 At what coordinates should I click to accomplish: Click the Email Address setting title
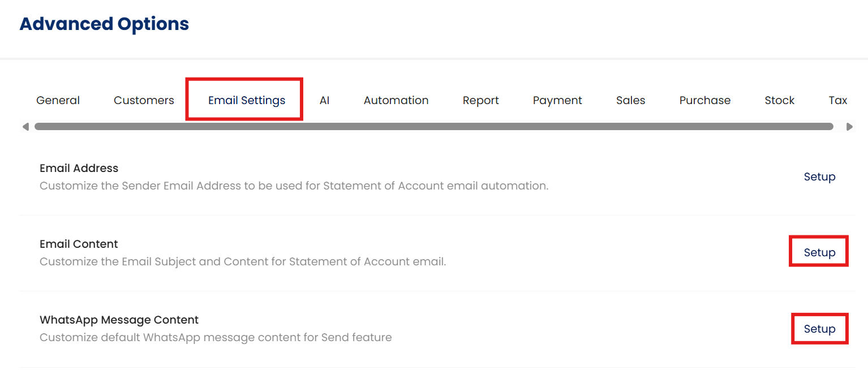coord(79,168)
